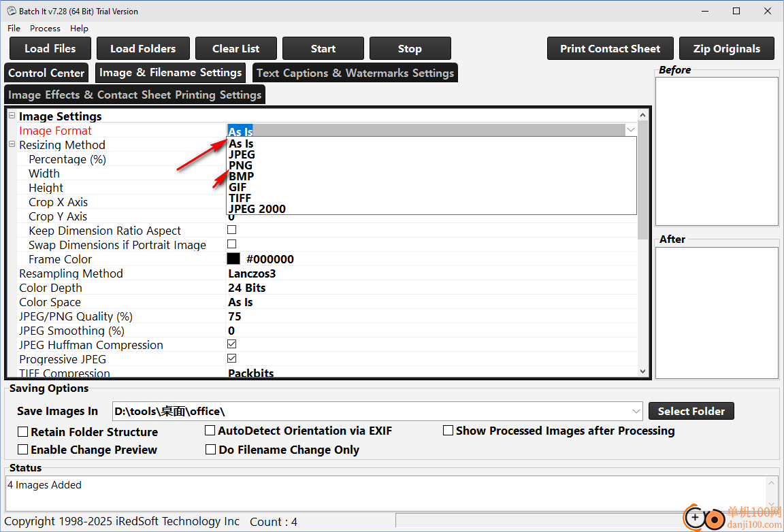Switch to the Control Center tab
The width and height of the screenshot is (784, 532).
point(46,73)
